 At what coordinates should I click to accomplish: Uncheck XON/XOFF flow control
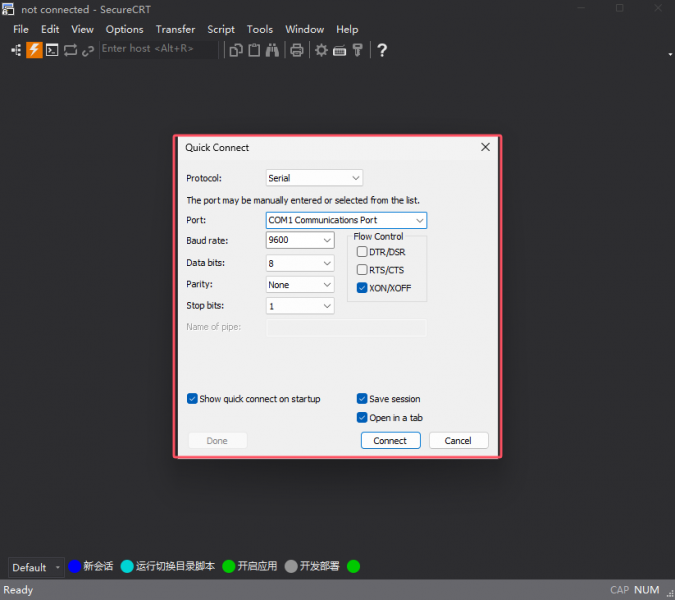[362, 288]
